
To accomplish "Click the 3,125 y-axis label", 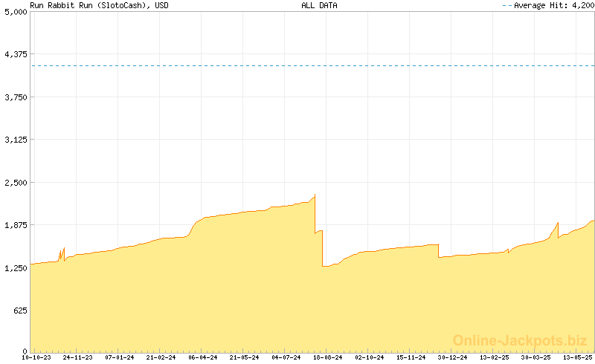I will (x=15, y=140).
